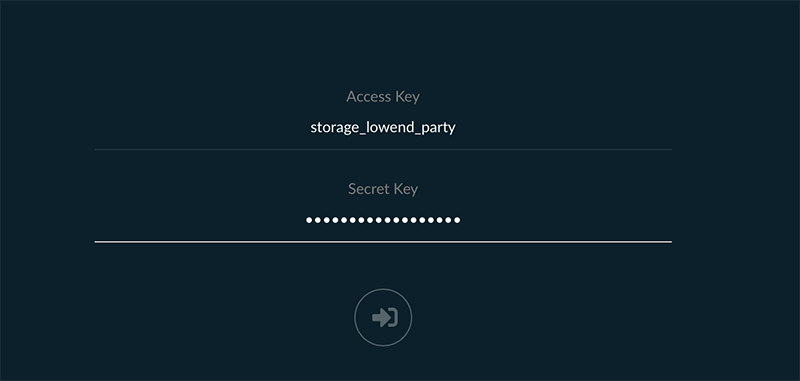Viewport: 800px width, 381px height.
Task: Place cursor after storage_lowend_party
Action: (x=456, y=128)
